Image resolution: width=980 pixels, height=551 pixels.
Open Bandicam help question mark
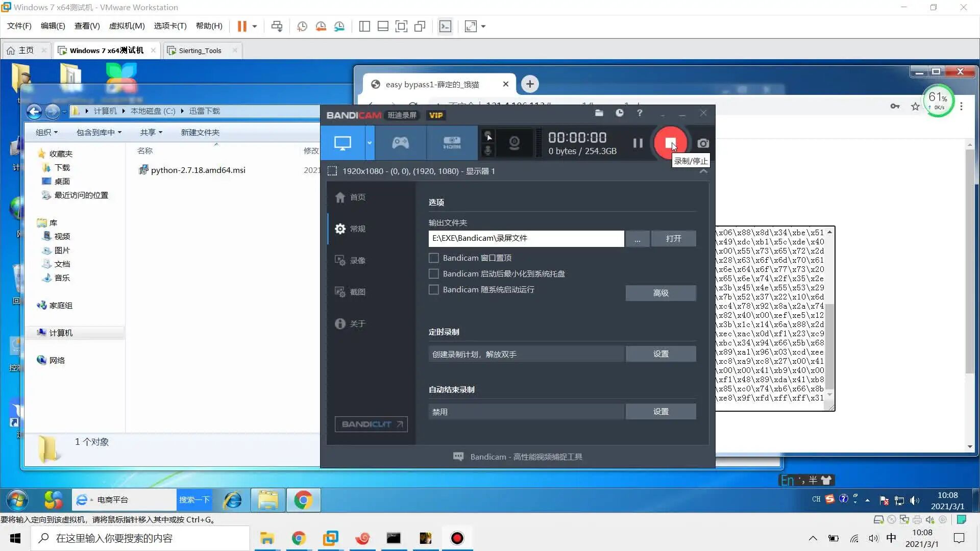pos(640,113)
